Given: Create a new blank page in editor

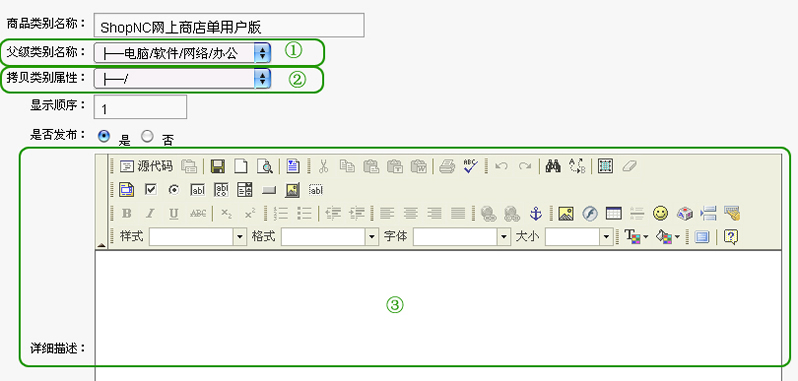Looking at the screenshot, I should (241, 166).
